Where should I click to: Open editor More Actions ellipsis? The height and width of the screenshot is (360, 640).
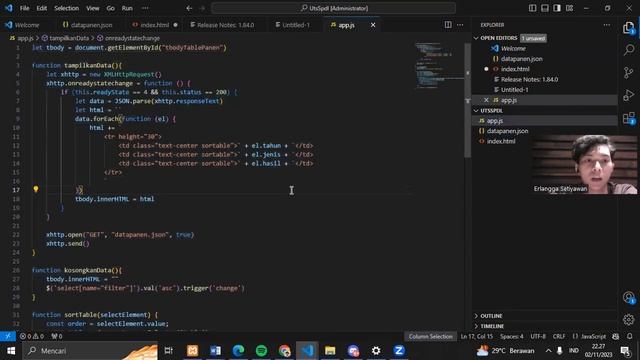point(460,25)
